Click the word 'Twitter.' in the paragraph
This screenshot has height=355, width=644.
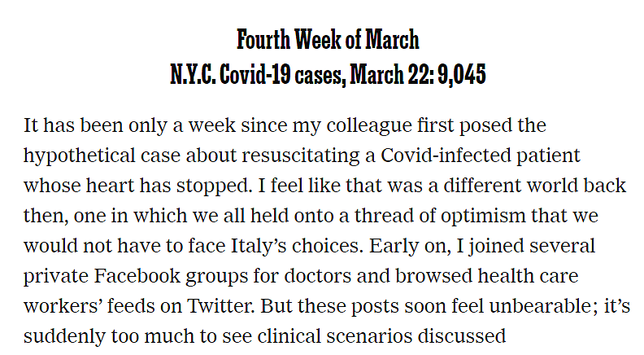tap(221, 306)
